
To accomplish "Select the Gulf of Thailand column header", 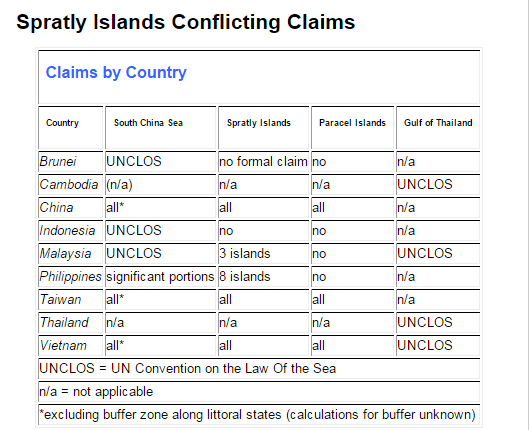I will [438, 123].
